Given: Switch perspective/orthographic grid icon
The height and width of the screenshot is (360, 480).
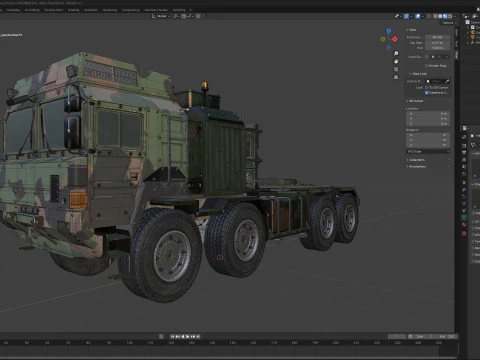Looking at the screenshot, I should pos(396,77).
